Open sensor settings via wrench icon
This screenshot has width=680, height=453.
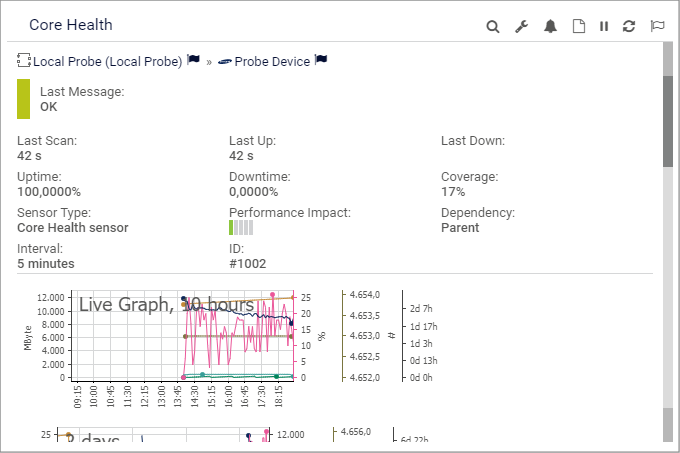(x=521, y=26)
